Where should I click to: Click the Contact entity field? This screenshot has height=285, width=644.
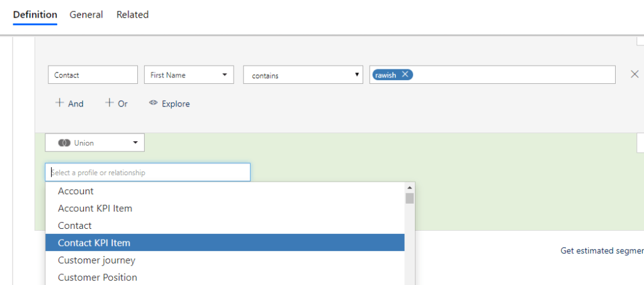pos(93,75)
